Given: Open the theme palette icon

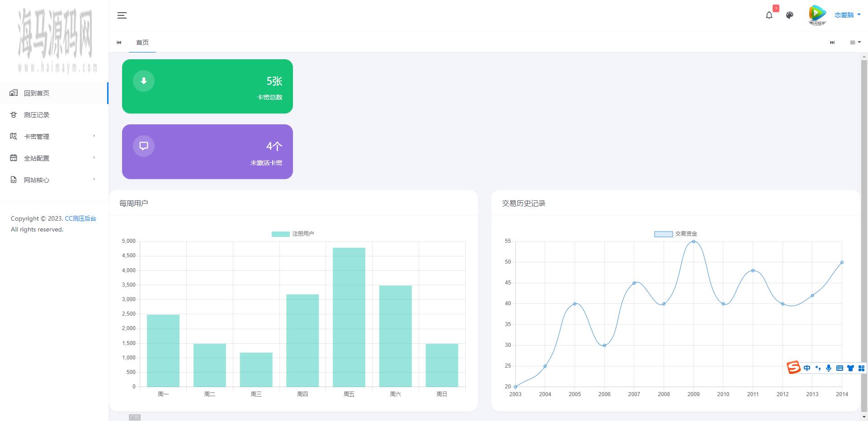Looking at the screenshot, I should click(x=789, y=15).
